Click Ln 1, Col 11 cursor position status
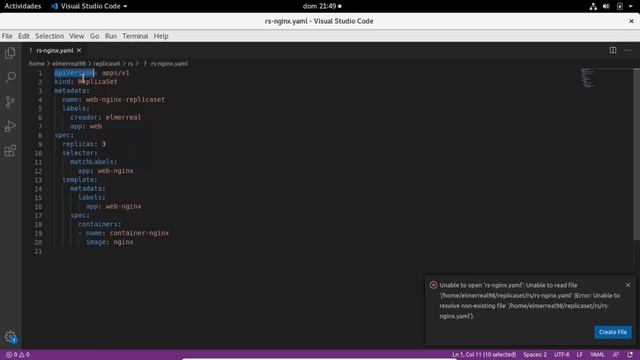 484,355
